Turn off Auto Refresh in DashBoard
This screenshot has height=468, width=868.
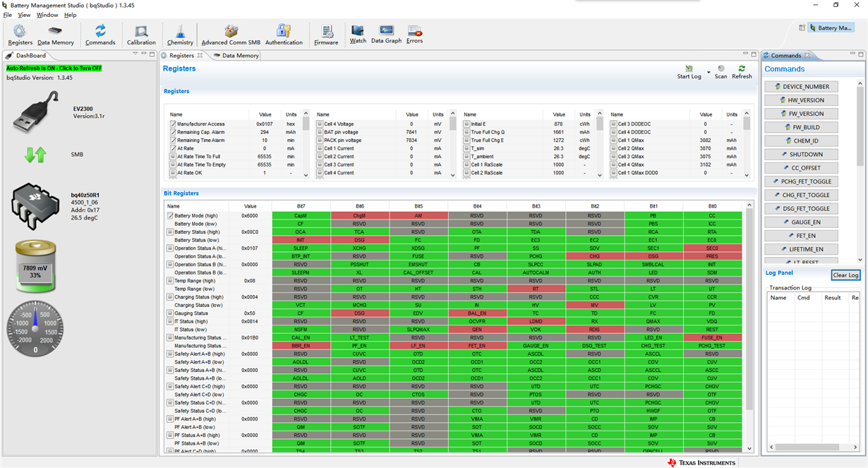[54, 68]
